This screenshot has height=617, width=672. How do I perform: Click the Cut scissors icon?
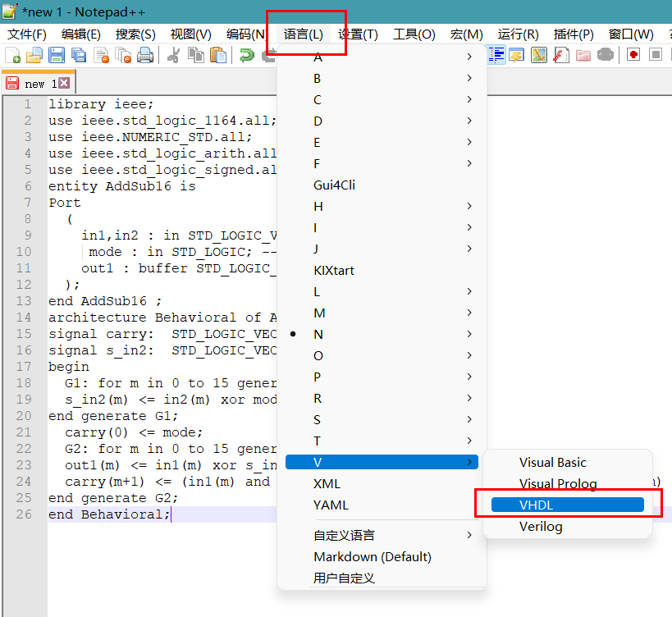(174, 55)
